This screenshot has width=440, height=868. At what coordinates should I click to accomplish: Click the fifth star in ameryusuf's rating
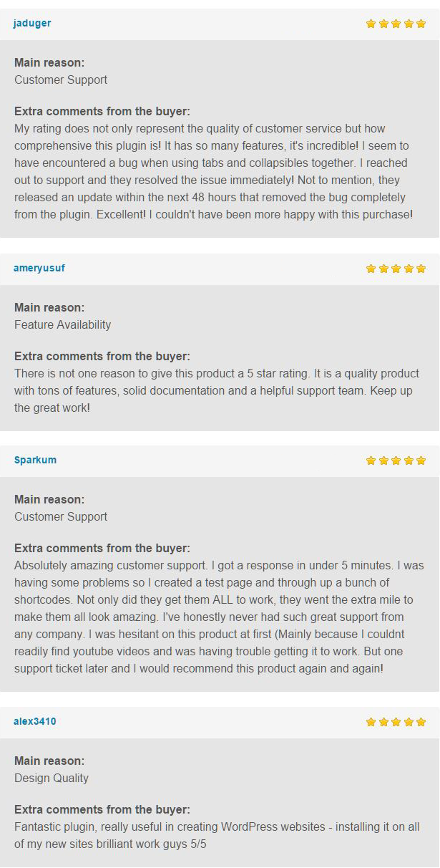tap(421, 269)
